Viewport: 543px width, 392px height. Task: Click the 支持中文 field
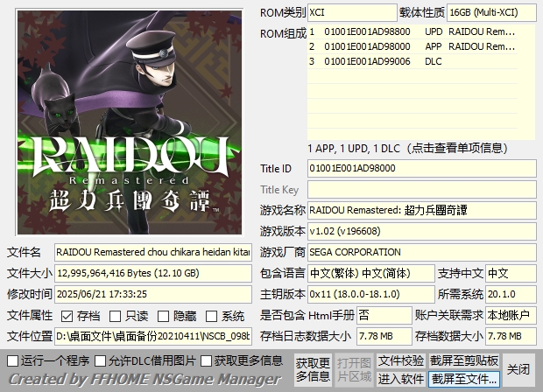click(x=511, y=273)
